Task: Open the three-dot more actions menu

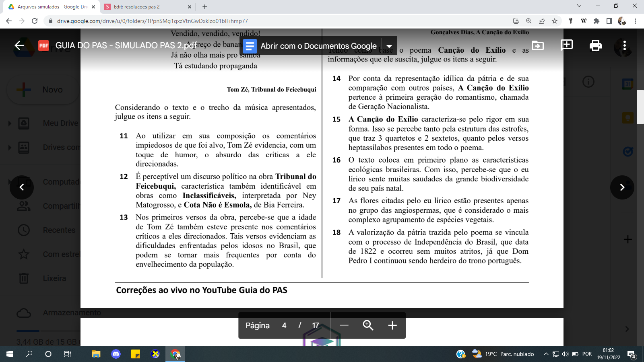Action: 625,45
